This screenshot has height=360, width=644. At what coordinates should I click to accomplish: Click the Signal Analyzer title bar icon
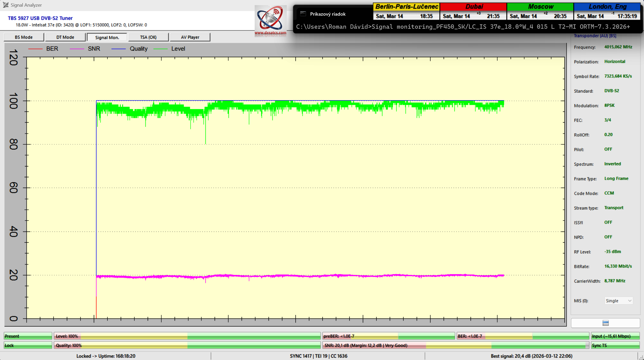click(6, 5)
